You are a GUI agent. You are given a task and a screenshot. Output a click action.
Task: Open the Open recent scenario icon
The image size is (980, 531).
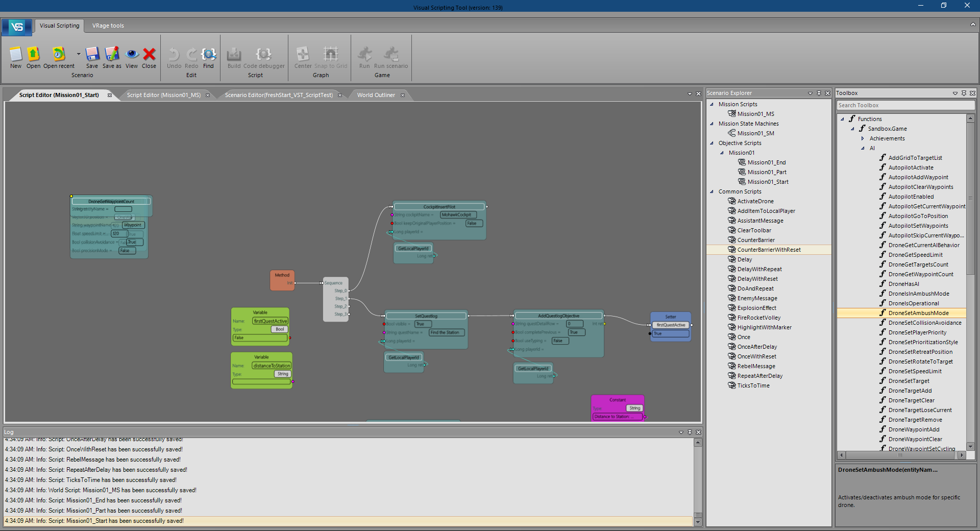59,54
